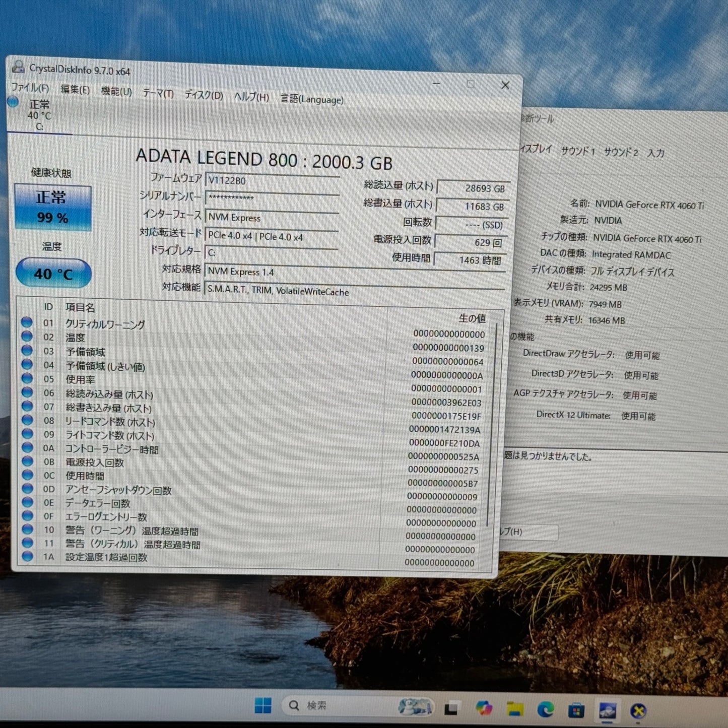Click the 生の値 column header
The image size is (728, 728).
pyautogui.click(x=472, y=318)
